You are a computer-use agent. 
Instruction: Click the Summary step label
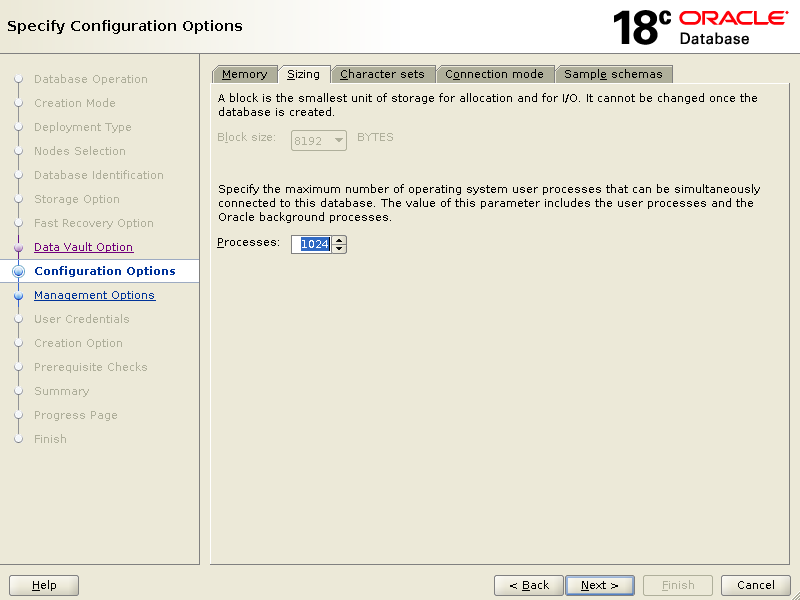coord(61,391)
